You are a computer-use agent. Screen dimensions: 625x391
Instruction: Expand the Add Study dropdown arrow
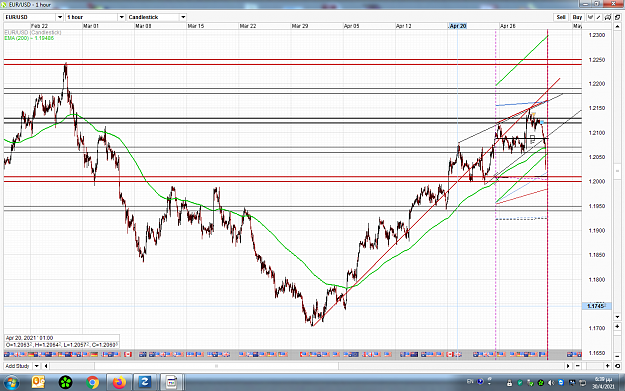click(36, 366)
